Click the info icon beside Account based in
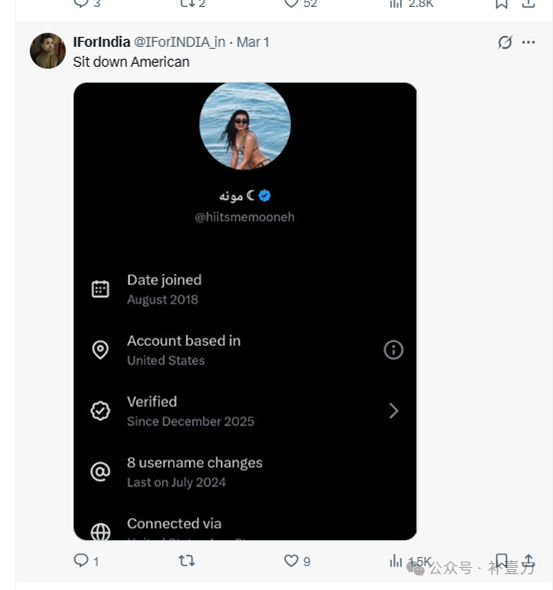 pos(393,350)
